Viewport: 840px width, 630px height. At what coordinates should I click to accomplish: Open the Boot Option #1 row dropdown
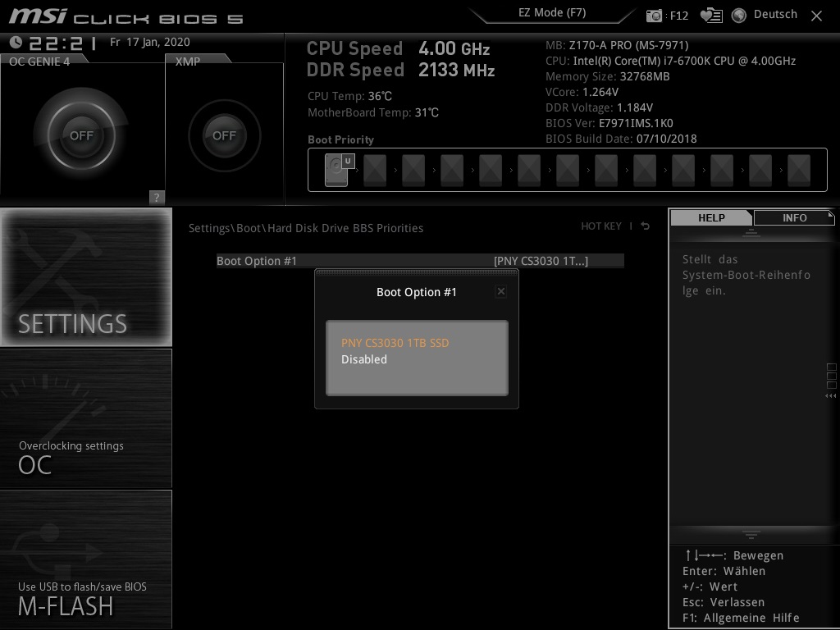point(420,261)
